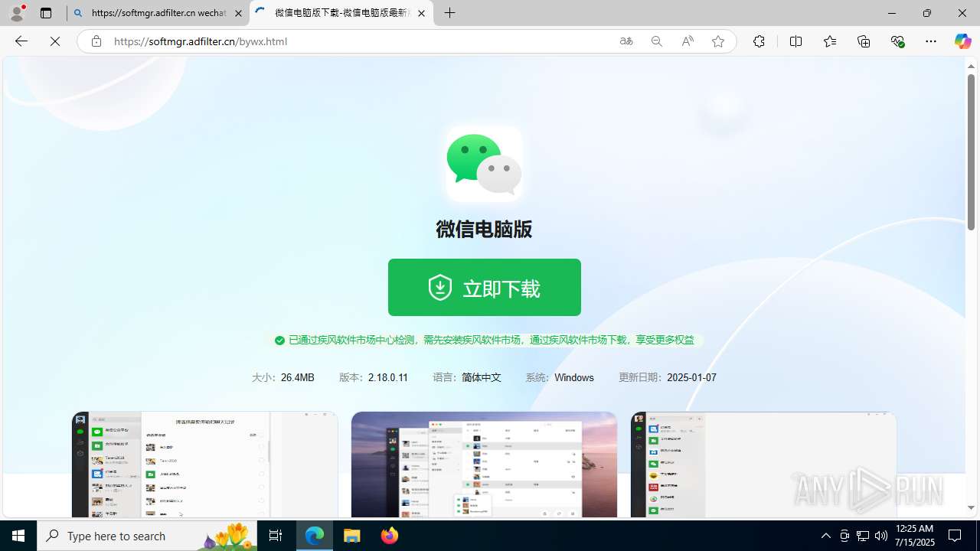The height and width of the screenshot is (551, 980).
Task: Go back to the previous page
Action: (21, 41)
